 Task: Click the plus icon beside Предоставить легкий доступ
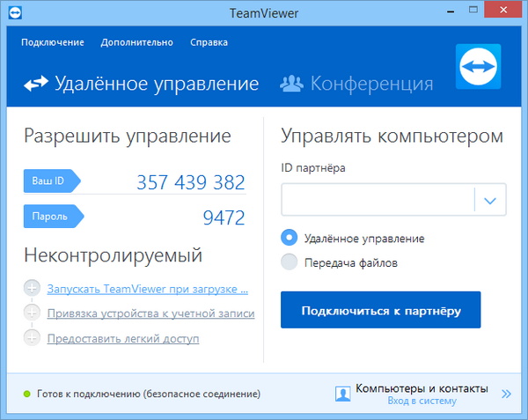point(32,337)
